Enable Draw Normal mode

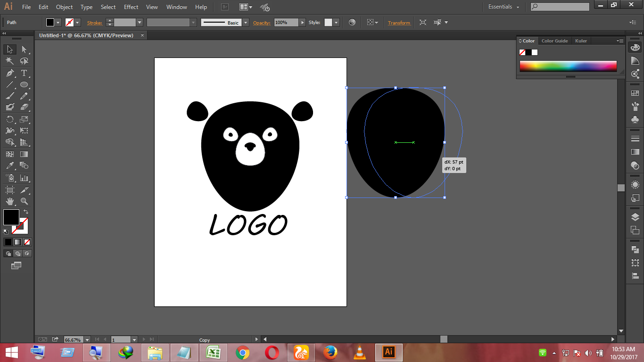pyautogui.click(x=8, y=254)
